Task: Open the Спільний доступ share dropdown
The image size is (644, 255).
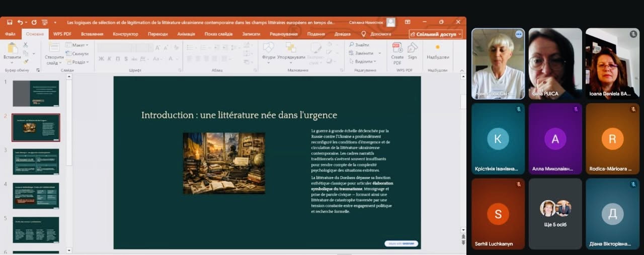Action: 436,34
